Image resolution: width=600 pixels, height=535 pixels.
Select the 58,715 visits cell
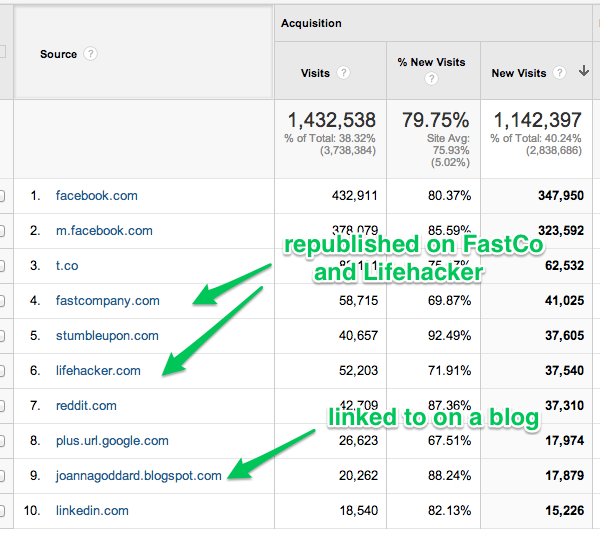tap(358, 301)
